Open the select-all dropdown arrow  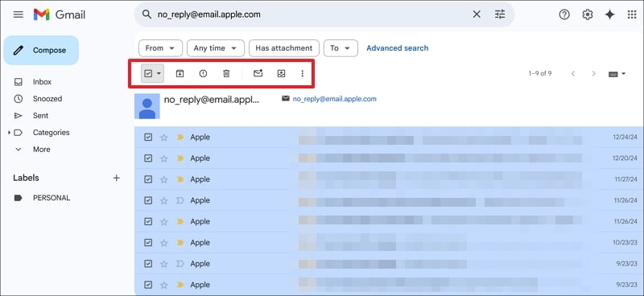pyautogui.click(x=159, y=73)
